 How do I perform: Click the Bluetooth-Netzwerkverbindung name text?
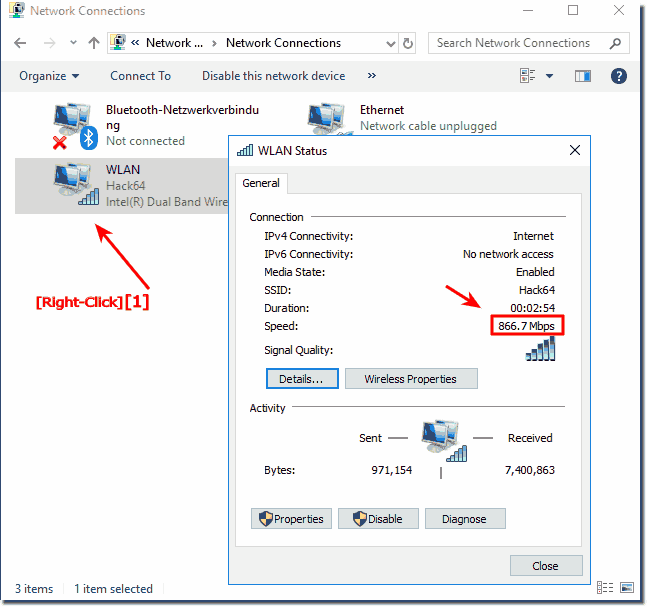[x=182, y=117]
